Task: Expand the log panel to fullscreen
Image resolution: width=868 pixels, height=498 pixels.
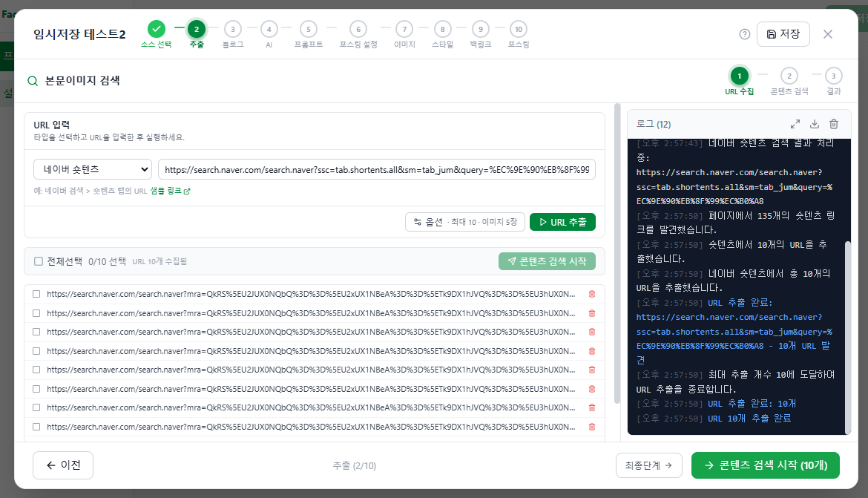Action: tap(795, 124)
